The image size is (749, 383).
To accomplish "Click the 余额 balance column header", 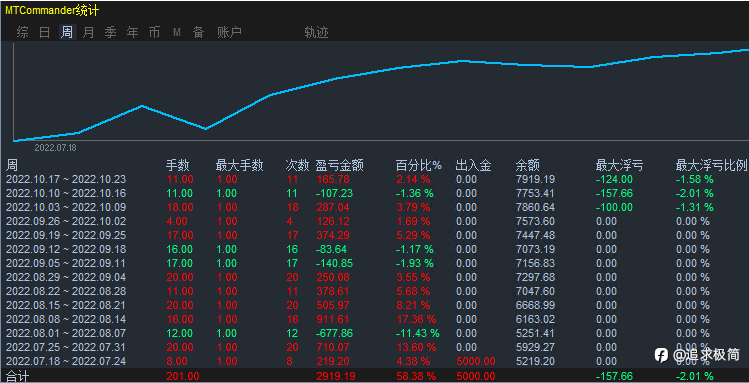I will (x=527, y=166).
